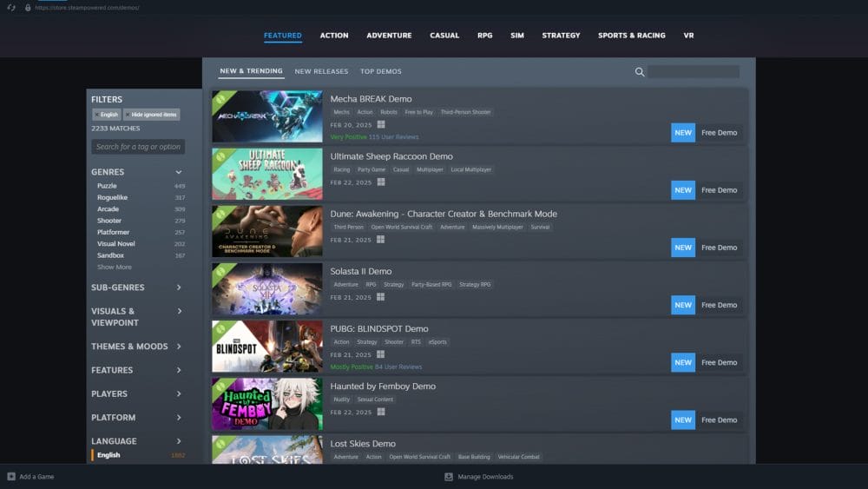Image resolution: width=868 pixels, height=489 pixels.
Task: Click Show More under Genres
Action: point(115,268)
